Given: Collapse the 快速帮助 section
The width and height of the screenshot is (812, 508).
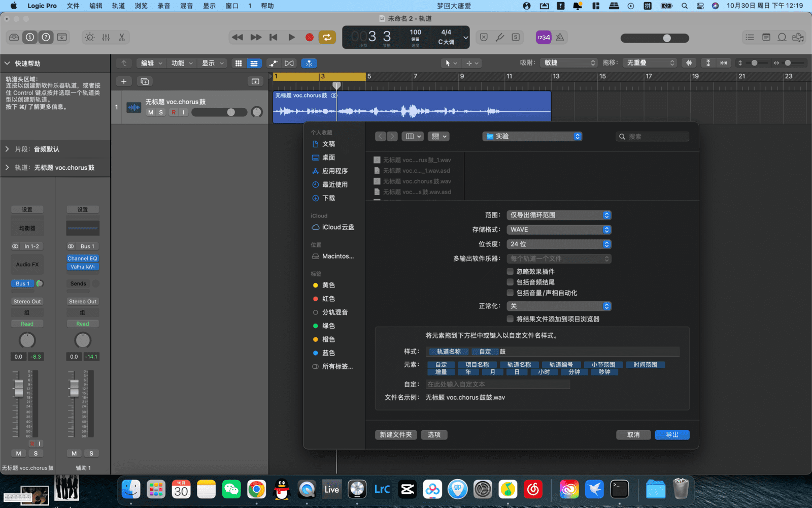Looking at the screenshot, I should [x=8, y=63].
